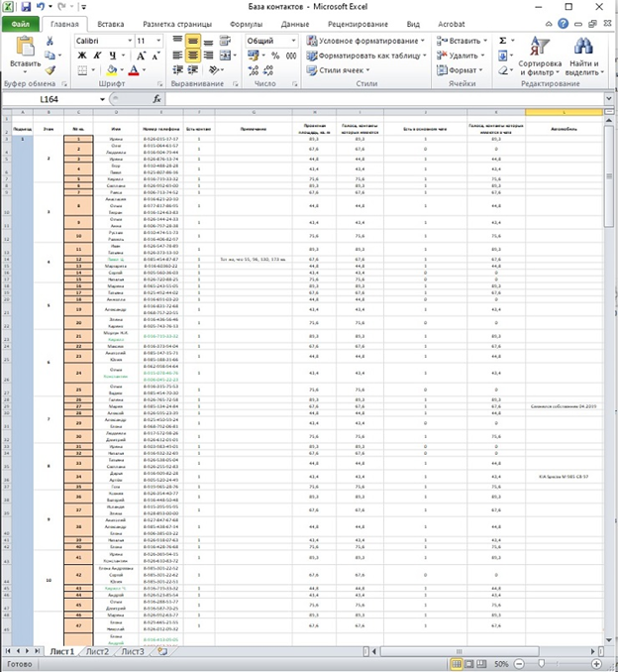The width and height of the screenshot is (618, 672).
Task: Open sheet tab Лист2
Action: [98, 651]
